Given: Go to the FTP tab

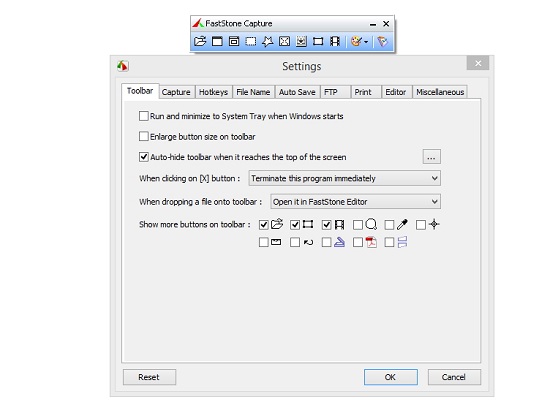Looking at the screenshot, I should coord(335,92).
